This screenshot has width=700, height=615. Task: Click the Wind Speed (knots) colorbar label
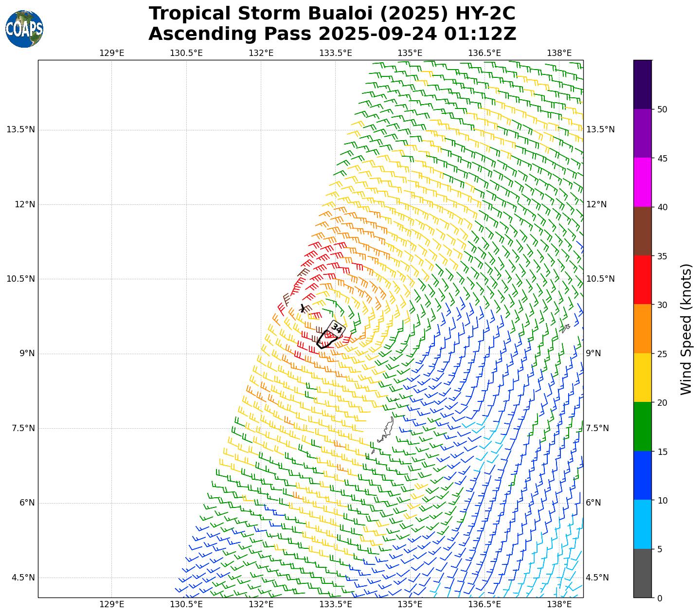[686, 329]
